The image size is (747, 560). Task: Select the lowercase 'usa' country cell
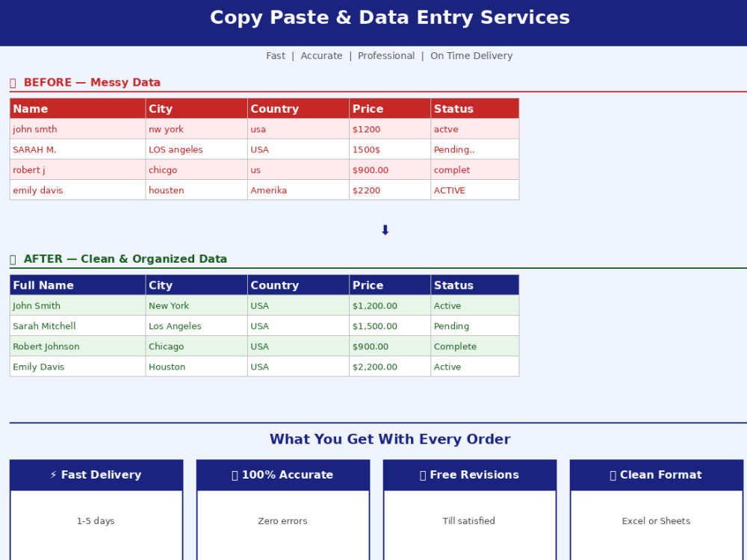tap(298, 129)
